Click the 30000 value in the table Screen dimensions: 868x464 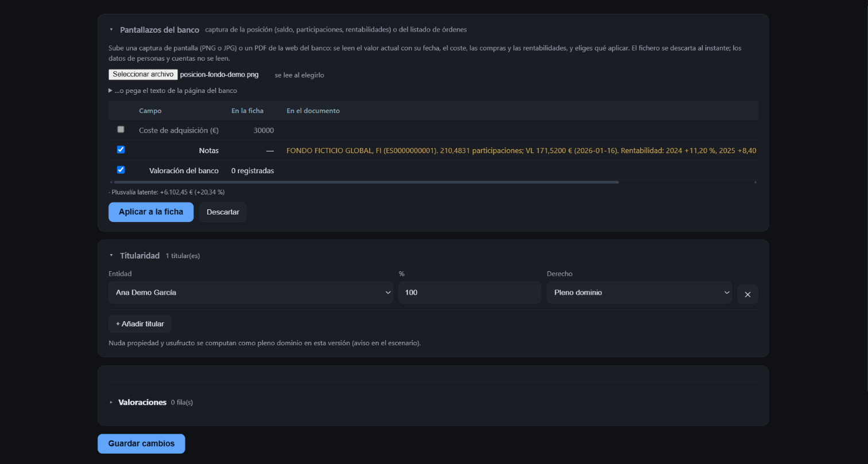(x=263, y=130)
